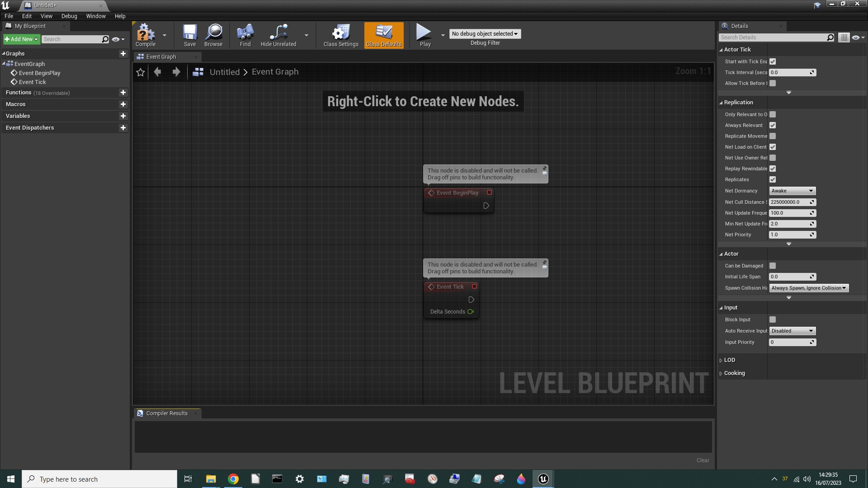The width and height of the screenshot is (868, 488).
Task: Click Event BeginPlay execution output pin
Action: [x=486, y=206]
